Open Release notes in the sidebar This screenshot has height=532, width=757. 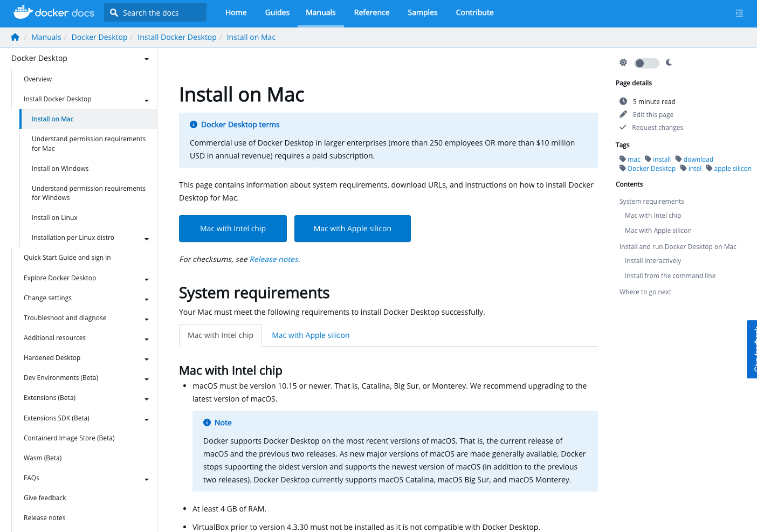click(x=45, y=518)
